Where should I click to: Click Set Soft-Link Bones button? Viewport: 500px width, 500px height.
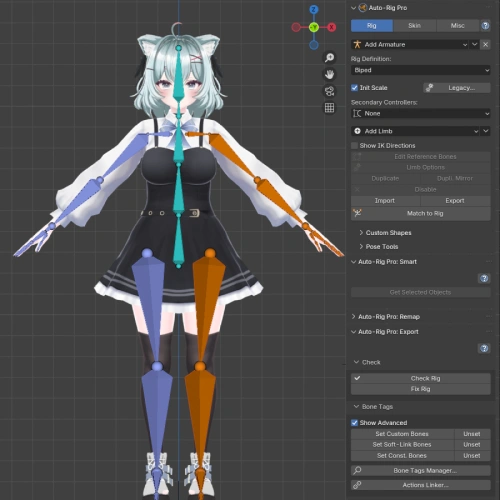point(402,445)
